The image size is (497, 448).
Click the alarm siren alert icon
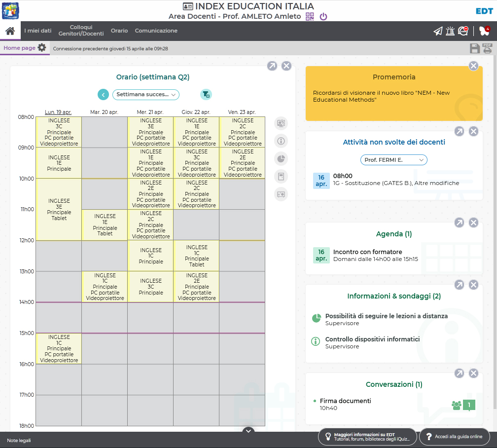(x=450, y=31)
